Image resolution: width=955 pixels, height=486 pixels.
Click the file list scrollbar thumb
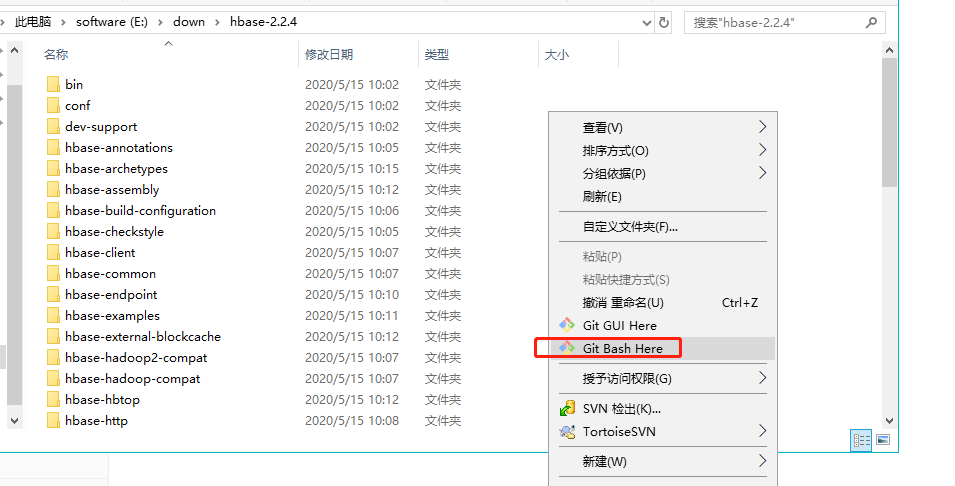(889, 122)
